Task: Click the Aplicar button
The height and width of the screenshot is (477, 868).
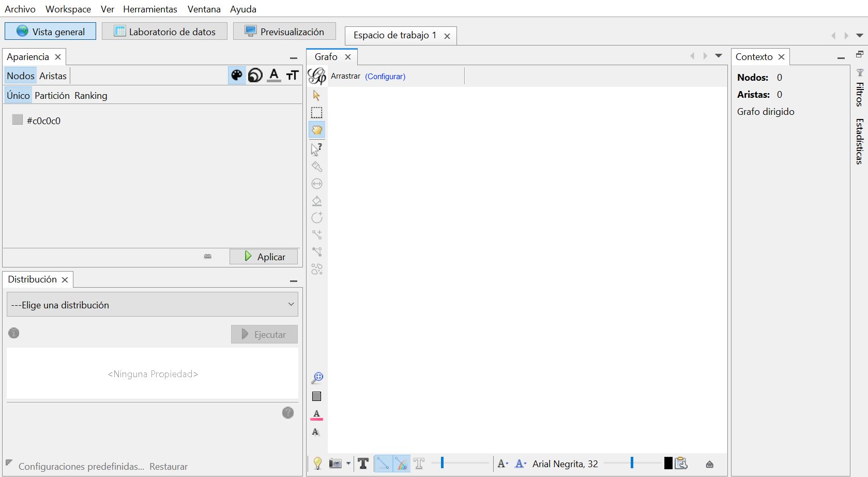Action: [x=264, y=257]
